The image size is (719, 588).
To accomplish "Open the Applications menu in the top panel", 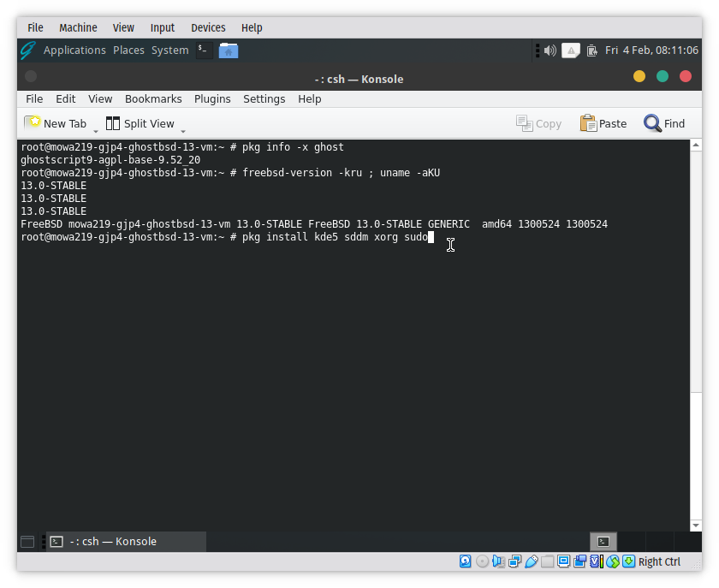I will [x=74, y=50].
